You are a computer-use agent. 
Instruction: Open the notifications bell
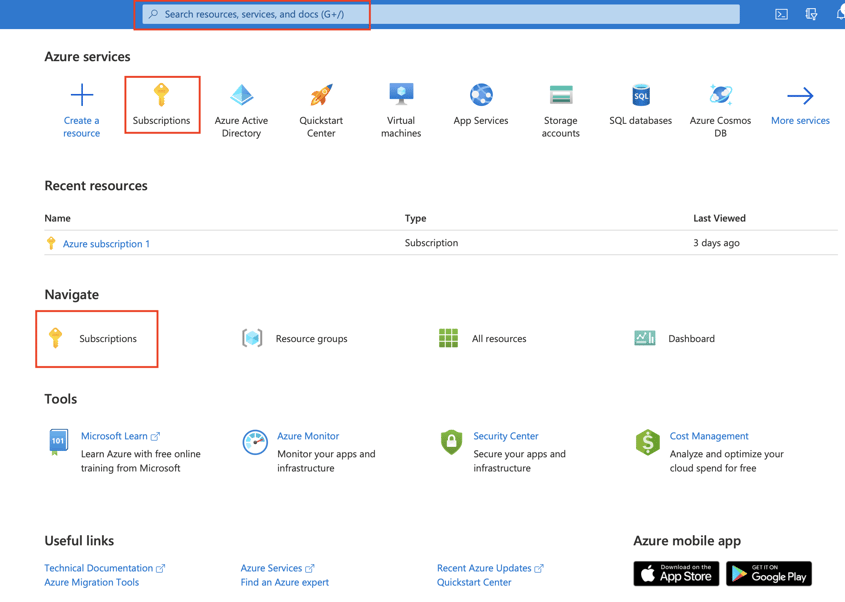click(838, 14)
